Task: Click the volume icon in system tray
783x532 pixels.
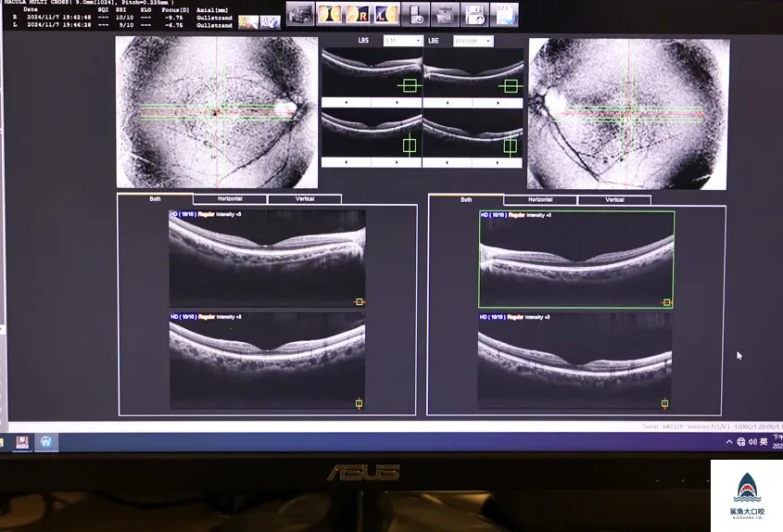Action: click(x=752, y=441)
